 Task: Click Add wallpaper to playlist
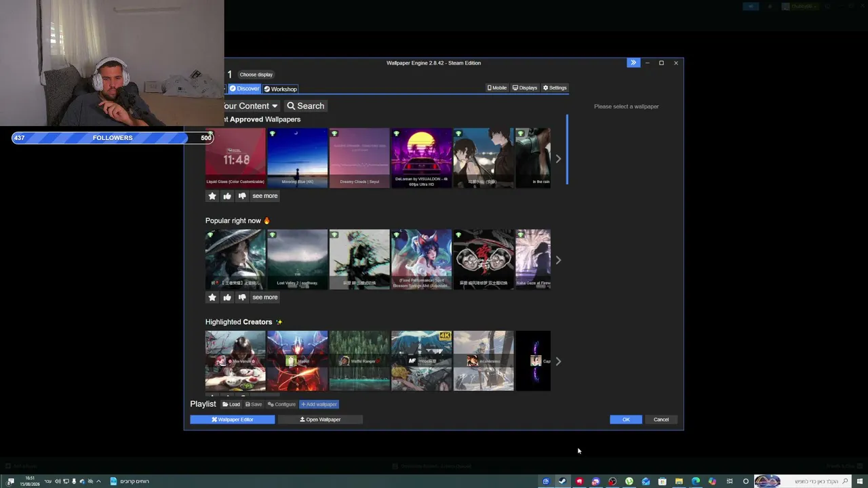319,405
